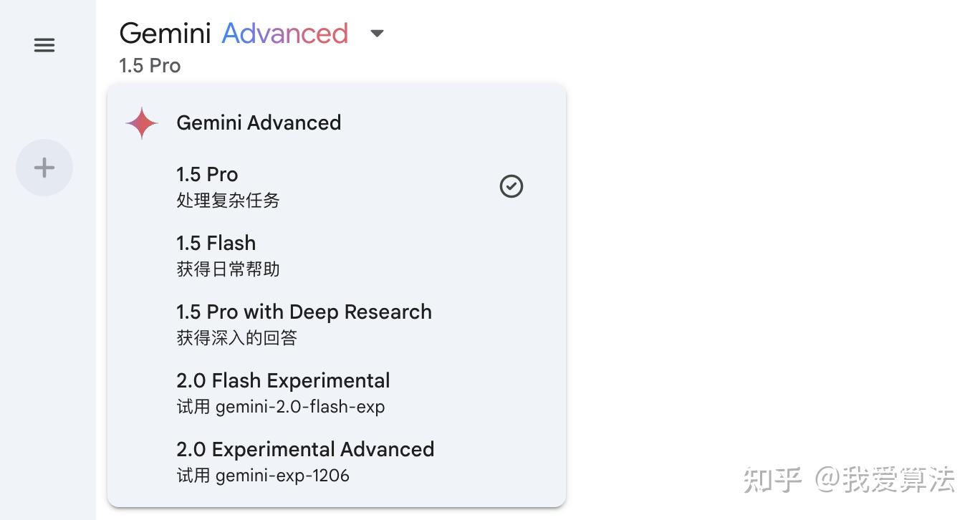This screenshot has height=520, width=980.
Task: Click the "1.5 Pro" subtitle under header
Action: pos(150,66)
